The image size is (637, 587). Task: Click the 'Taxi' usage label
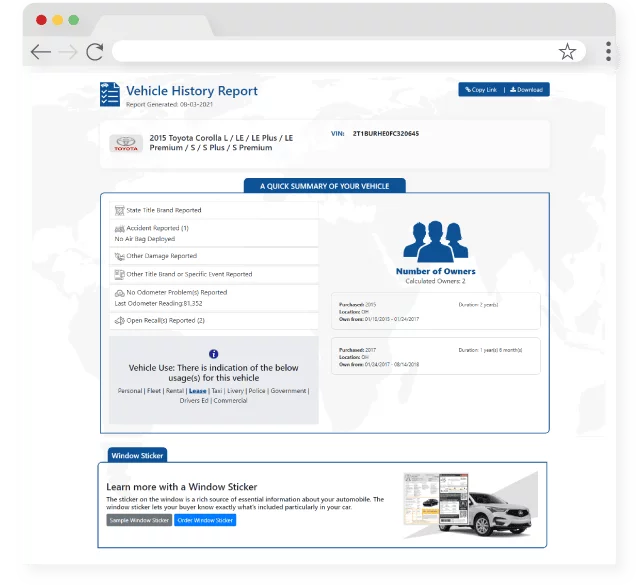tap(217, 391)
